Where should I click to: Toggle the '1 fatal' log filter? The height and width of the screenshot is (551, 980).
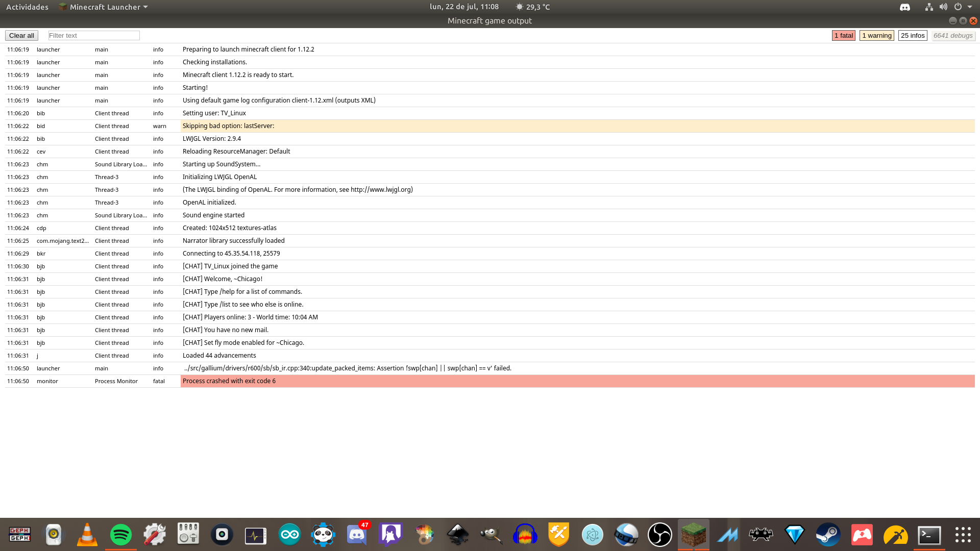843,35
